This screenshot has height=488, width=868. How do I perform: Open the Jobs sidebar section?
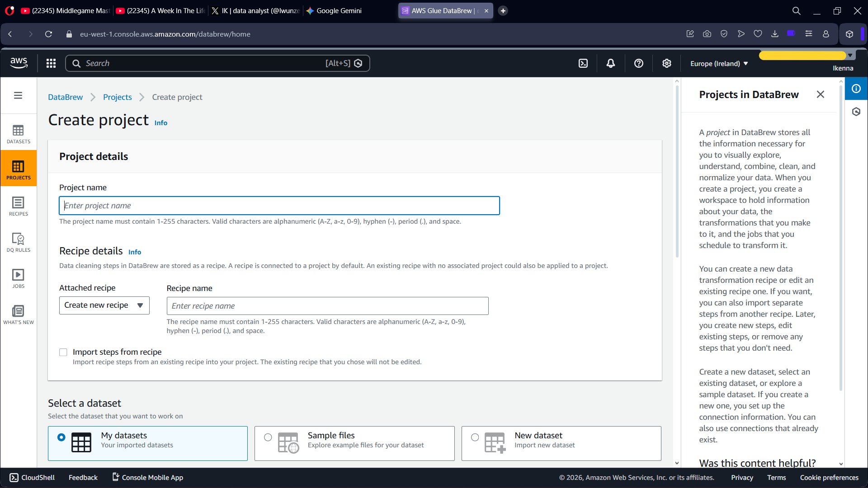(18, 279)
